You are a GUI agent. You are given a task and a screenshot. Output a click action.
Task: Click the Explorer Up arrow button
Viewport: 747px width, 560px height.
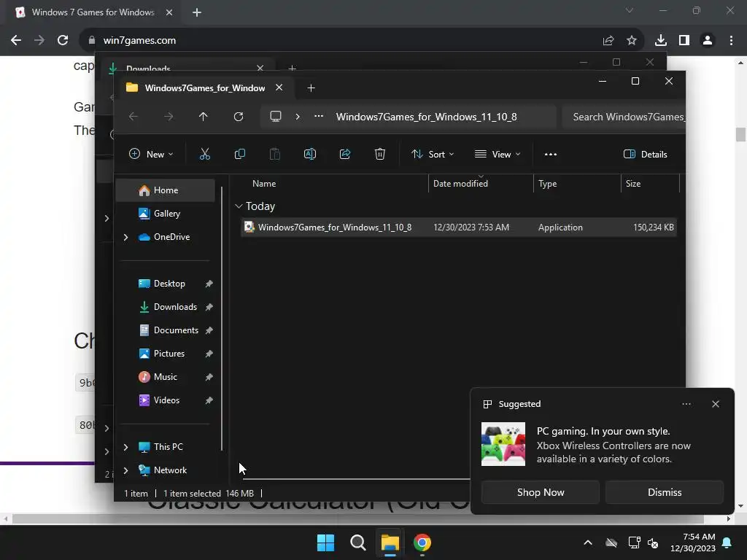pos(204,117)
